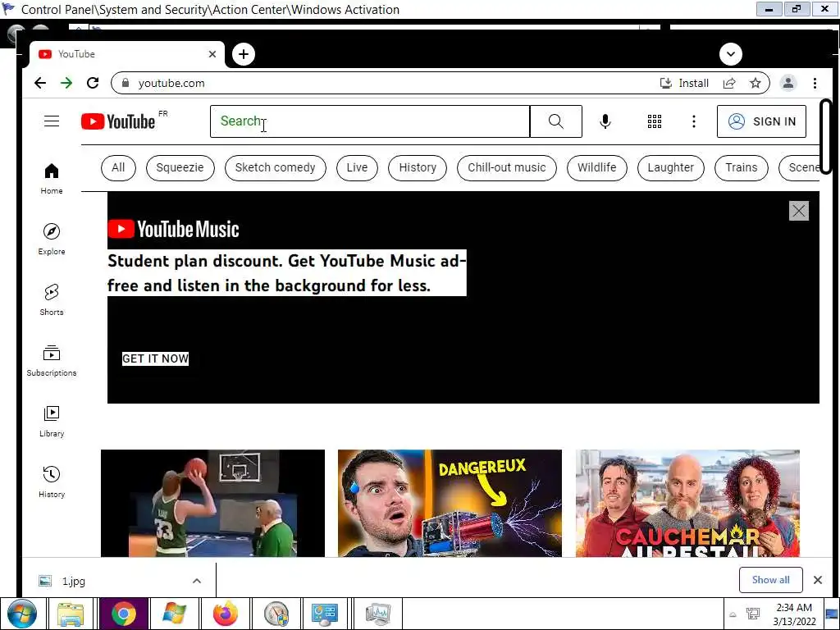Click the Chrome taskbar icon
The width and height of the screenshot is (840, 630).
pyautogui.click(x=124, y=614)
